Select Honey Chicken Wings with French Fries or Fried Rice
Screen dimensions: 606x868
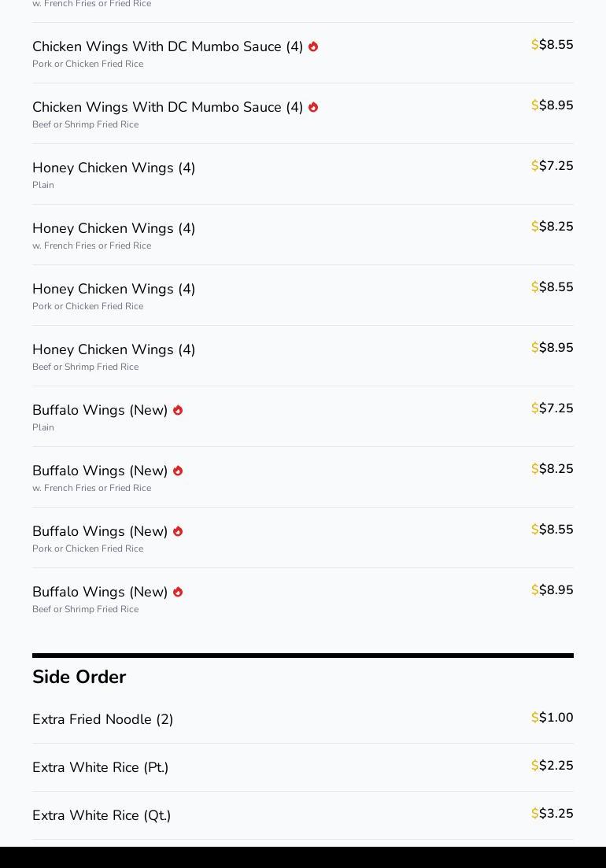114,228
